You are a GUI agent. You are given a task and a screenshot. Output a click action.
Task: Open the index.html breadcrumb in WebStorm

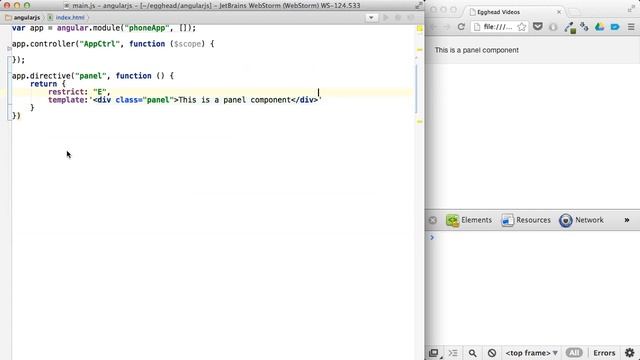coord(66,18)
